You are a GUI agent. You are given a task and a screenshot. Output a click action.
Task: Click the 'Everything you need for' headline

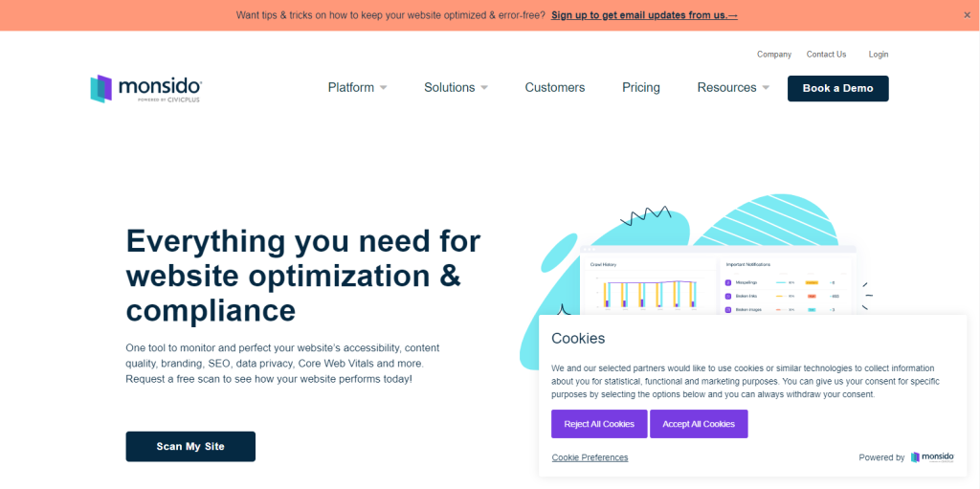coord(303,242)
